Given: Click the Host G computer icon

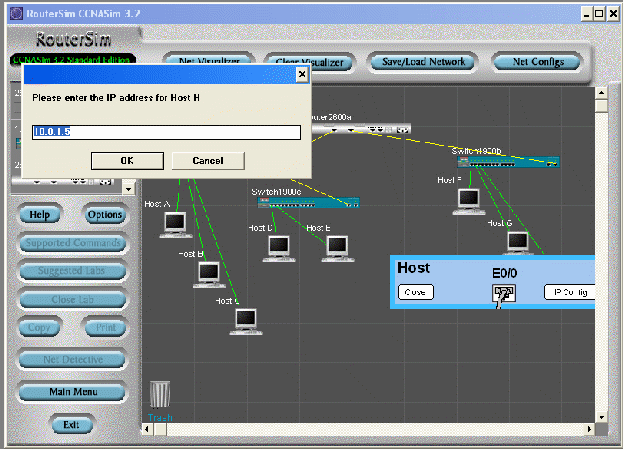Looking at the screenshot, I should [518, 243].
